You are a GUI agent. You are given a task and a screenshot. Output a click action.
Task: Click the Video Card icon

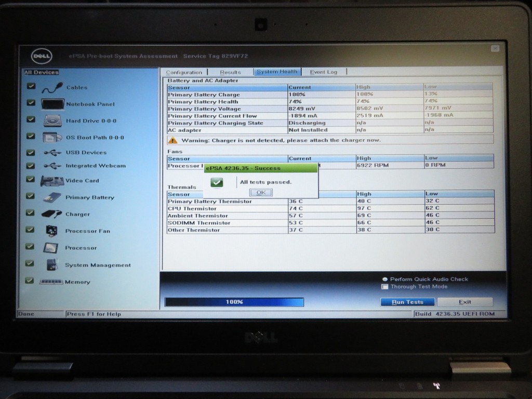click(x=52, y=181)
